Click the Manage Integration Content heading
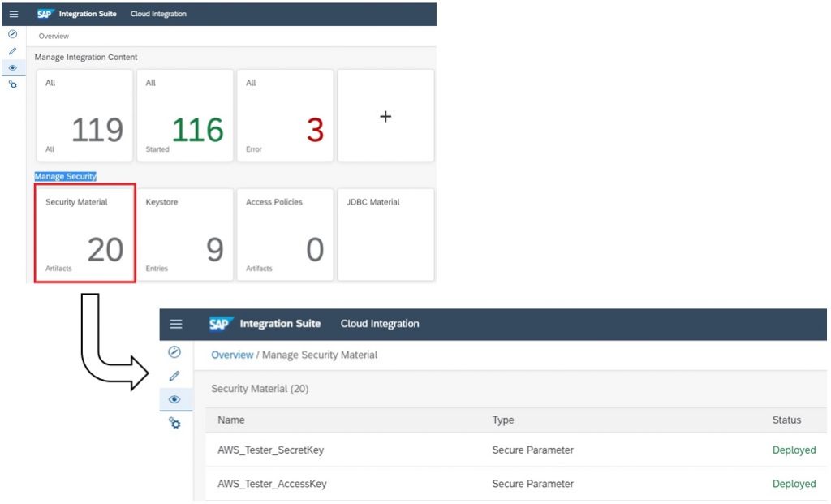 coord(86,58)
